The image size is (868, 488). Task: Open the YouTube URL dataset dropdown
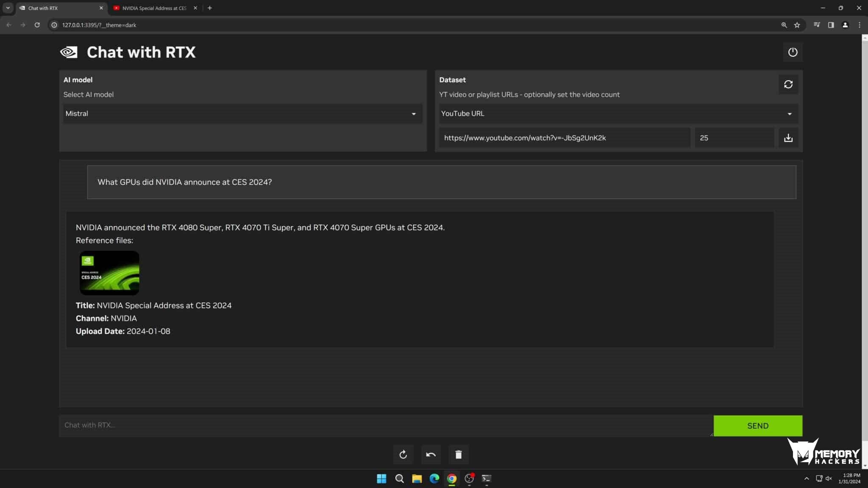click(x=618, y=114)
